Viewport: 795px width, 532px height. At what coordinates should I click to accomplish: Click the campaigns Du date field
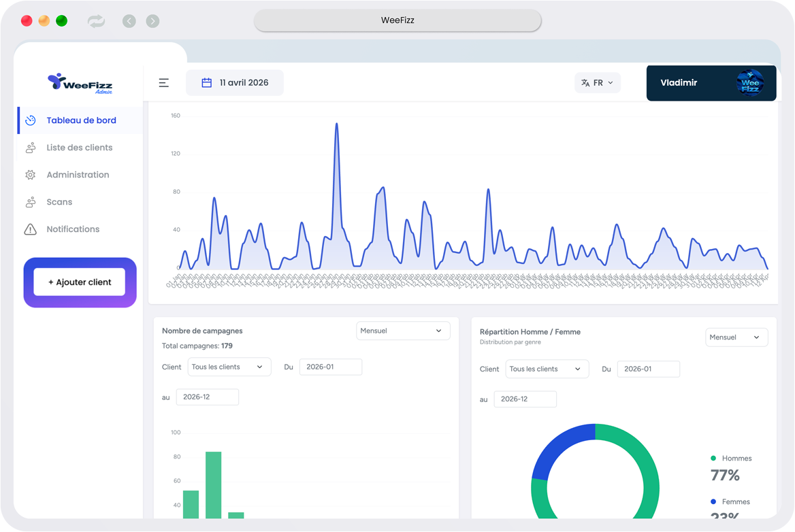point(330,367)
